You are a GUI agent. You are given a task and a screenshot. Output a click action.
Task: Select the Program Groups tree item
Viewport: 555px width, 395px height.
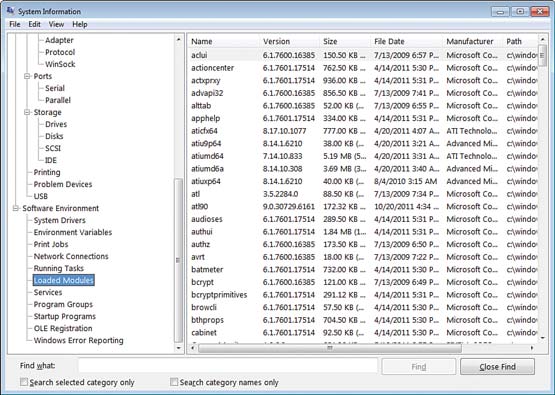click(x=63, y=304)
